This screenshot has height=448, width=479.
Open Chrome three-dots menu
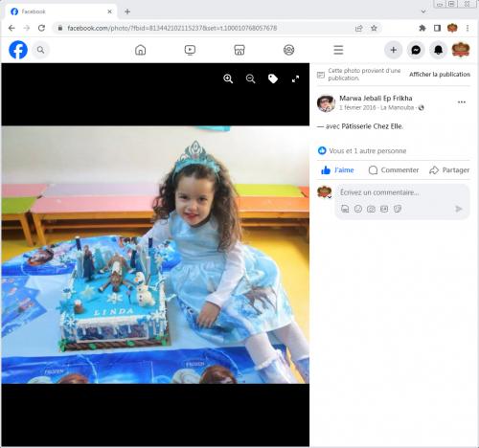click(x=468, y=28)
